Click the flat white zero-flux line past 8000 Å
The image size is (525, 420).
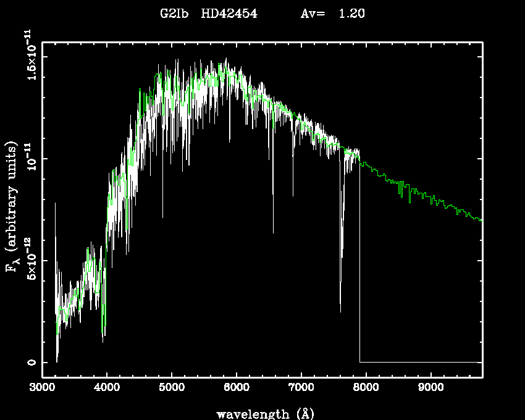click(x=420, y=362)
